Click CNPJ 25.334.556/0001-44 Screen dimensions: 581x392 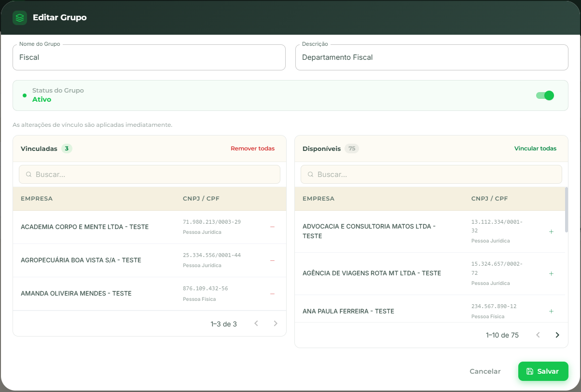click(212, 255)
